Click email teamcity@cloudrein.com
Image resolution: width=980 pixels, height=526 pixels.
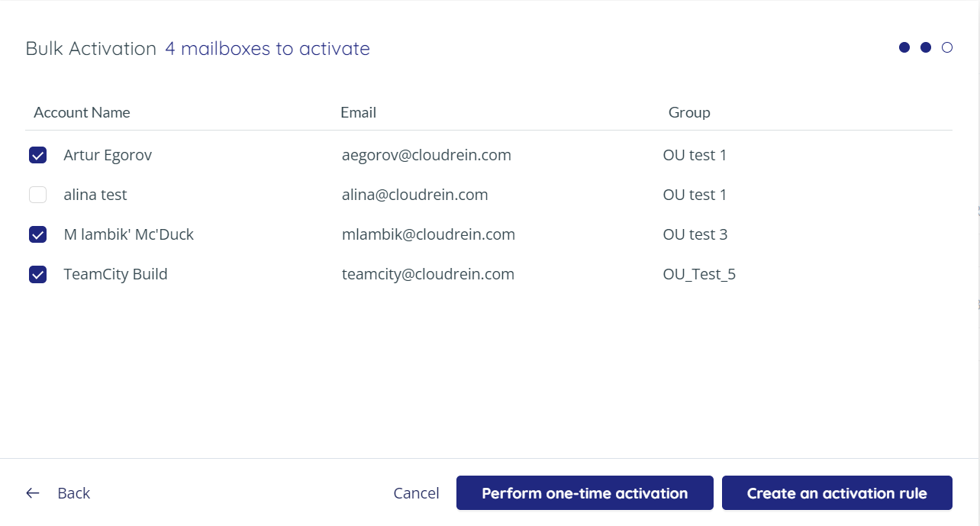(x=428, y=274)
